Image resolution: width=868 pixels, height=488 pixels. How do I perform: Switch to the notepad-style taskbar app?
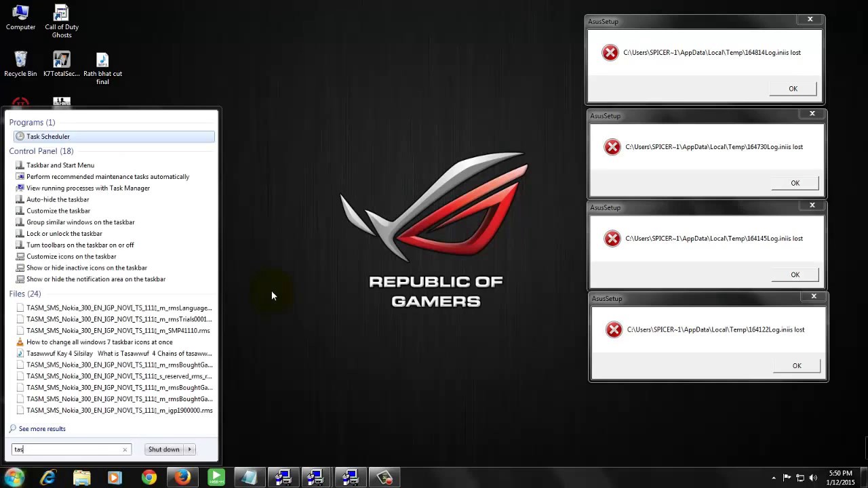[x=250, y=478]
